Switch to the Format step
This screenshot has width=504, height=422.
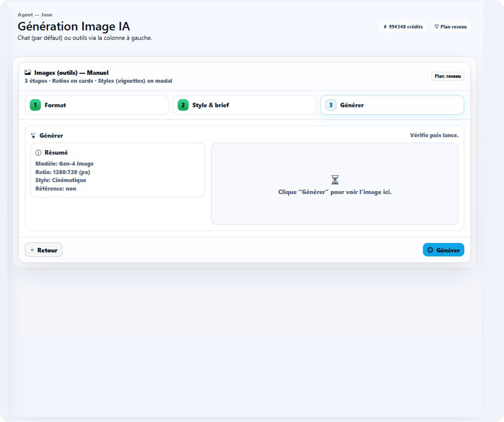(x=97, y=105)
